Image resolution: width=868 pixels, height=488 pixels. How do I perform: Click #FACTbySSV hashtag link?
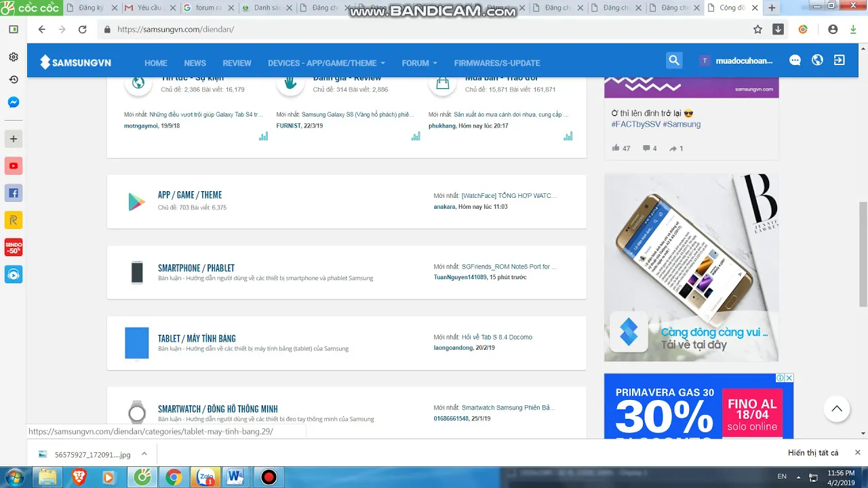tap(635, 125)
